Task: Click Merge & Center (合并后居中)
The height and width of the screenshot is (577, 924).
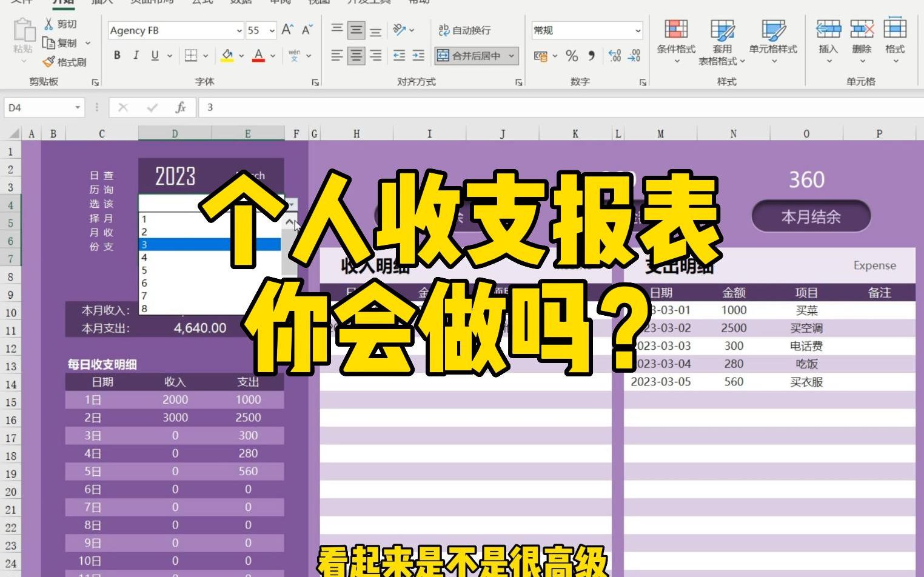Action: (x=470, y=56)
